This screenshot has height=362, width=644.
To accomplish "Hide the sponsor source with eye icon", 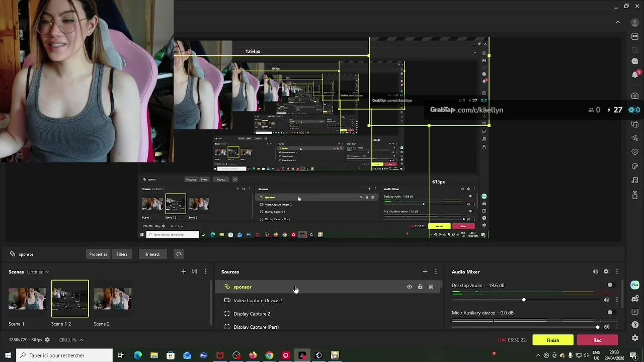I will click(410, 287).
